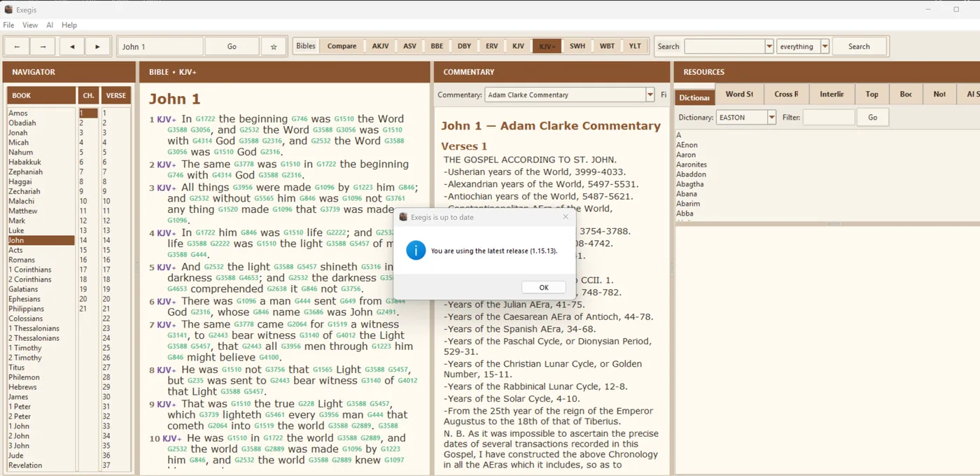Select Abana in the dictionary list
980x476 pixels.
click(687, 194)
